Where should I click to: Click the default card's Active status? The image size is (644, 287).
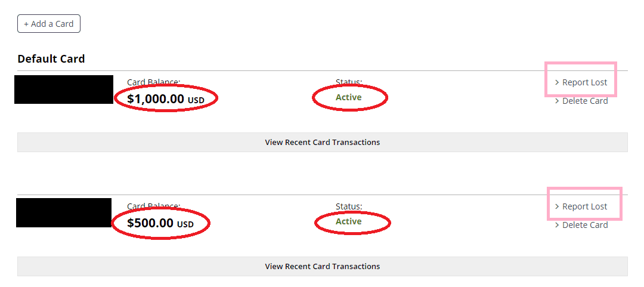pos(348,97)
